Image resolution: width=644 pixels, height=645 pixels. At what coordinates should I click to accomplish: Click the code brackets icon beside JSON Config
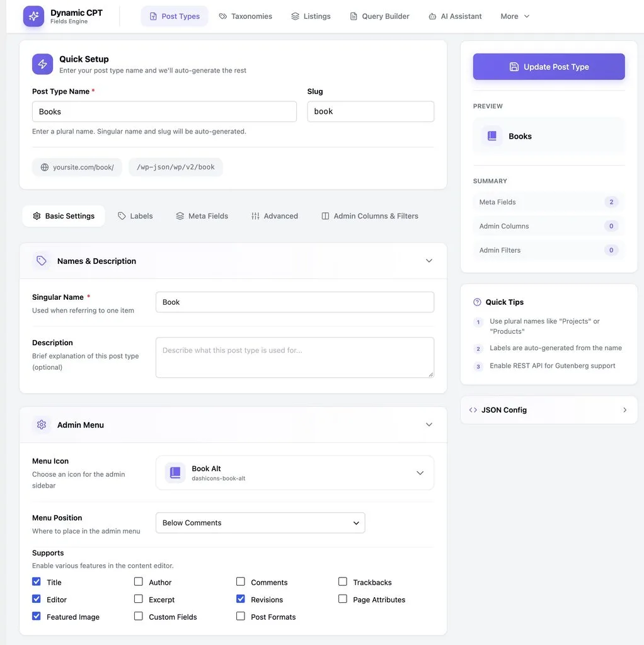click(473, 409)
